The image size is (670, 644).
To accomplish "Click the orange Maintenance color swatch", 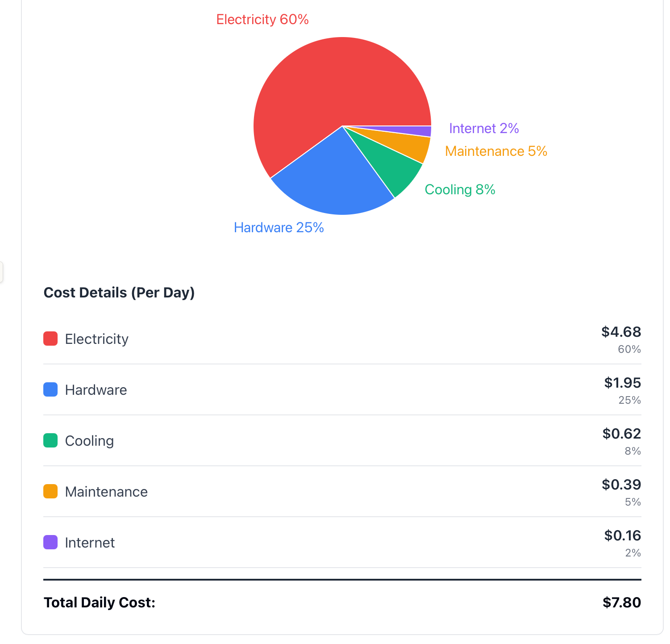I will (50, 491).
